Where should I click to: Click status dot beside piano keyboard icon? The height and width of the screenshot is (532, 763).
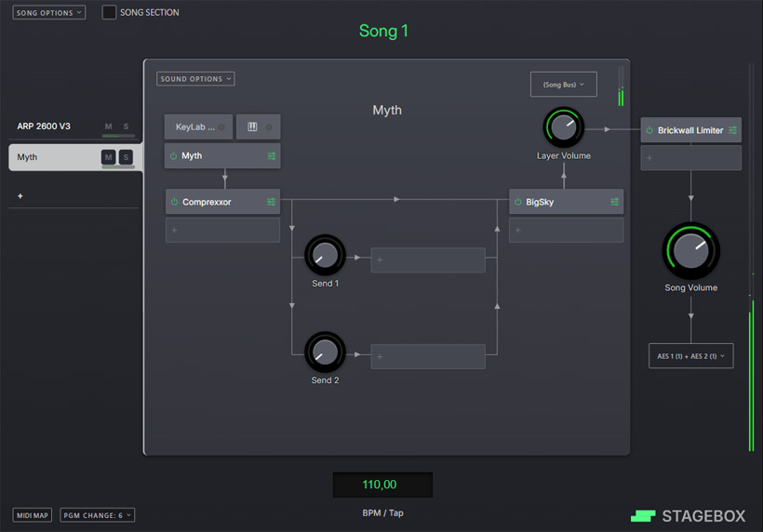pyautogui.click(x=269, y=127)
